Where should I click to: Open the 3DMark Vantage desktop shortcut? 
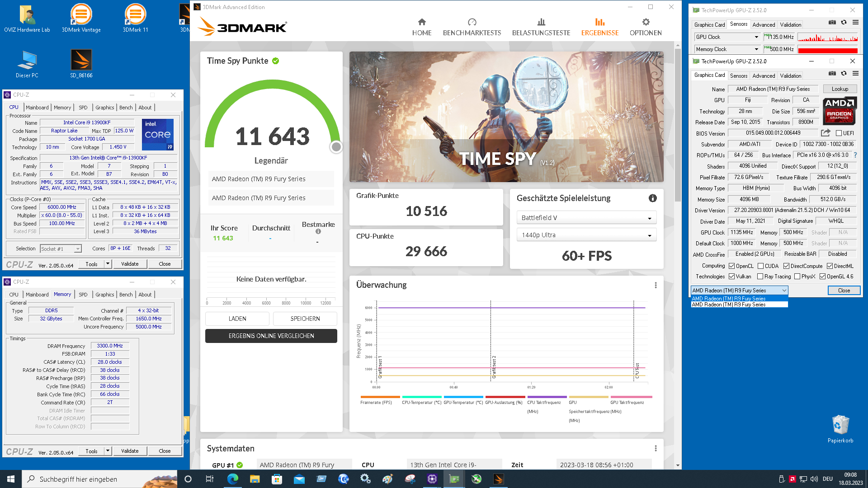click(x=81, y=19)
